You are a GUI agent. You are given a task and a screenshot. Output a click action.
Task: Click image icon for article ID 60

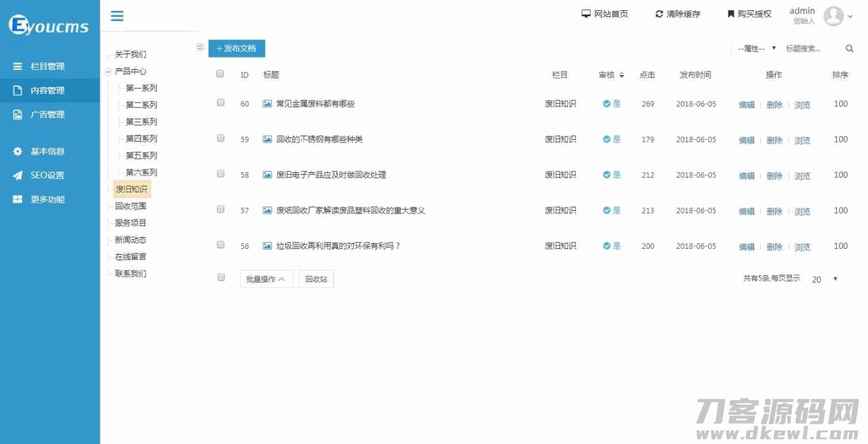point(267,104)
